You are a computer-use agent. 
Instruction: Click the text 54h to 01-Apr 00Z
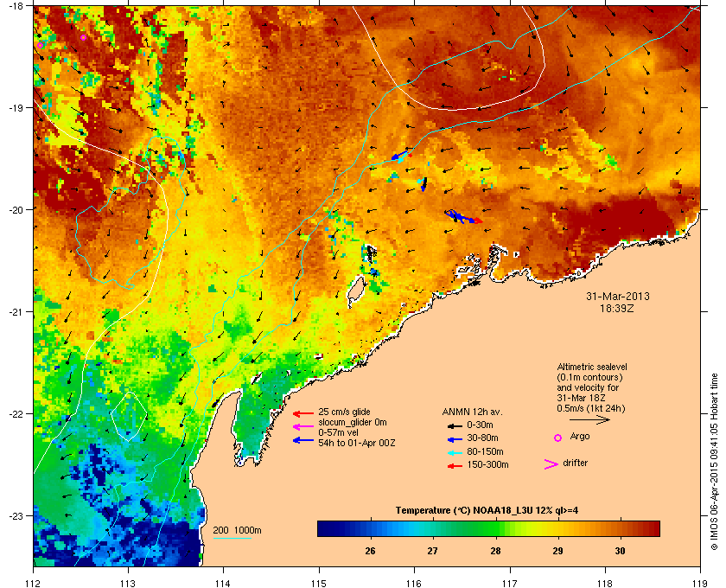point(356,443)
